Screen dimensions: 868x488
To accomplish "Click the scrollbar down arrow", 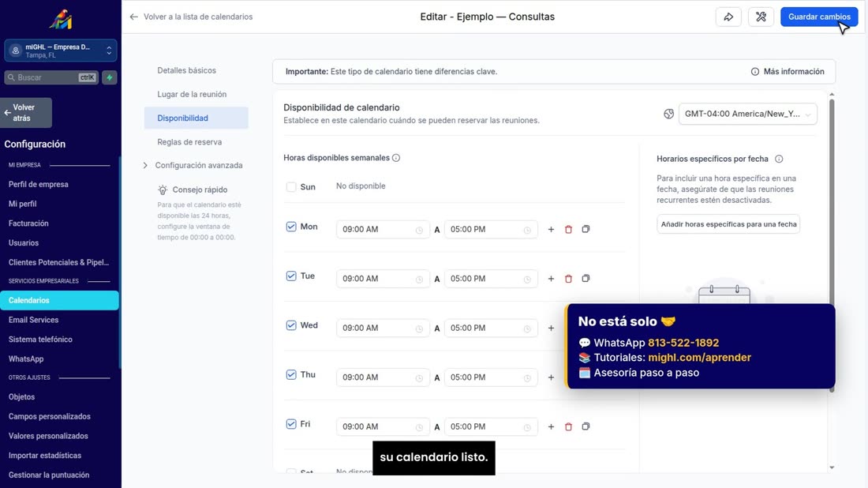I will click(832, 467).
